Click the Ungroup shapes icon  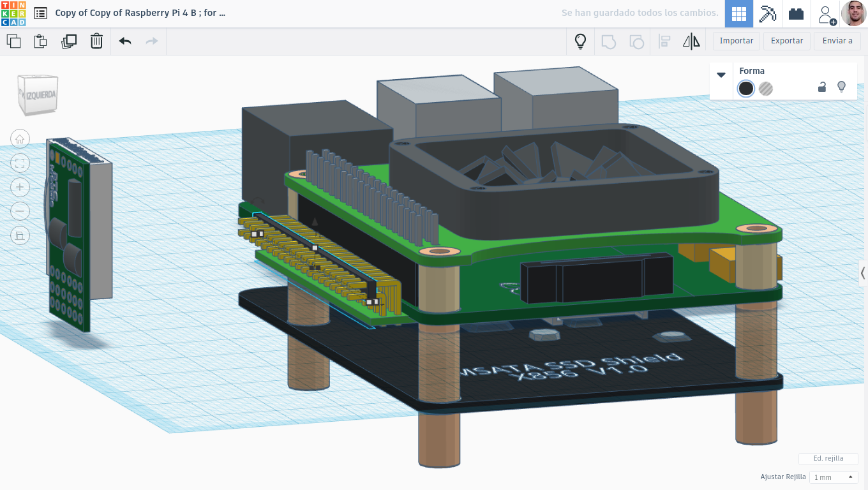(x=636, y=41)
